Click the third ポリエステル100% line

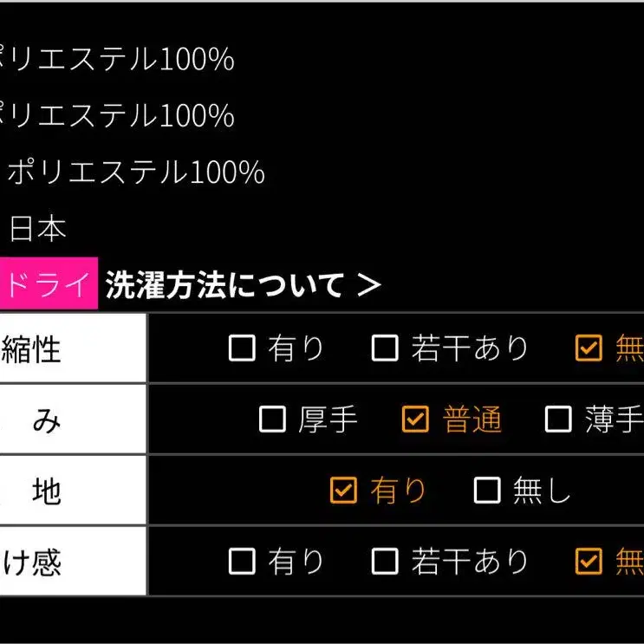pos(136,172)
